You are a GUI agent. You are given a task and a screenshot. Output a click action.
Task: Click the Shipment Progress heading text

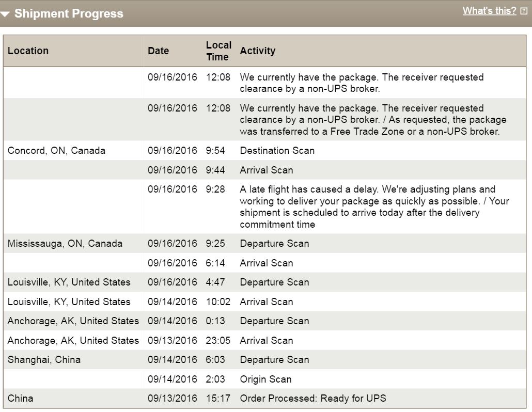click(69, 13)
